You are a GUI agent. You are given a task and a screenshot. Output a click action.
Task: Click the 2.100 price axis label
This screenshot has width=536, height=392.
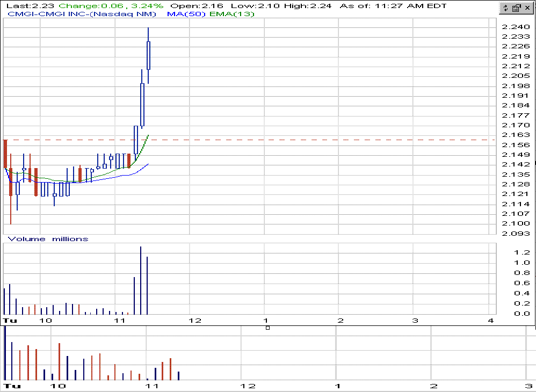[516, 223]
